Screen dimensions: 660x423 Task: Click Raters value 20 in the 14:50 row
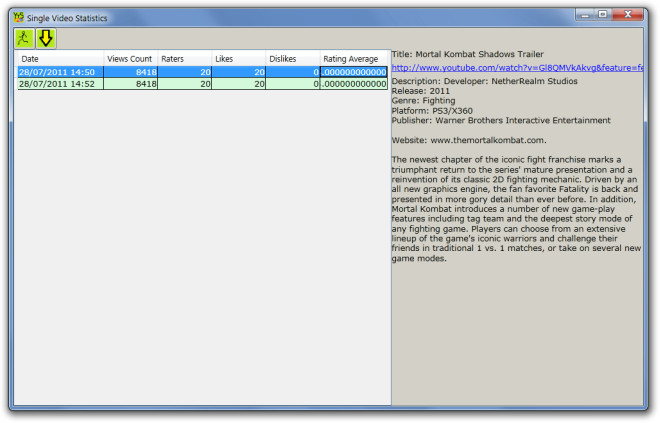click(x=184, y=72)
